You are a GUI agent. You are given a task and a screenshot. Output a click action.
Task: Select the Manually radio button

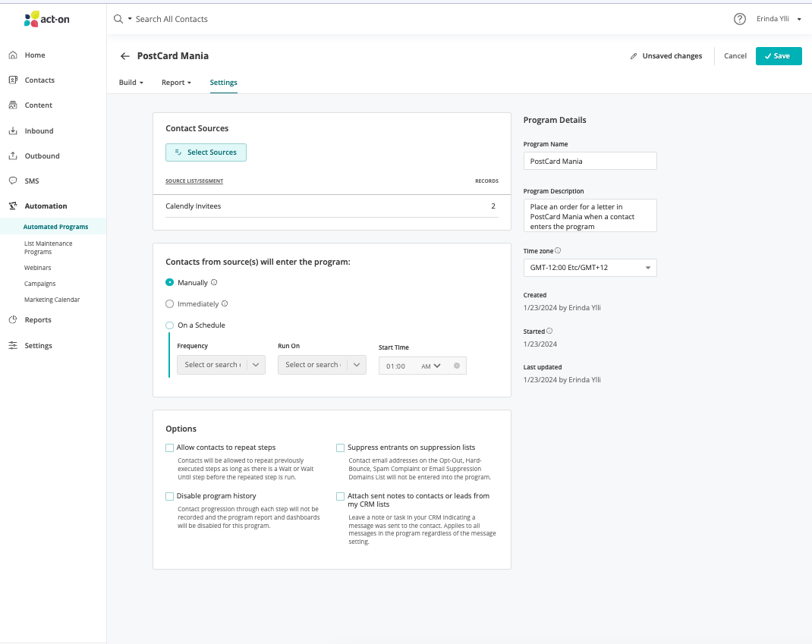(x=169, y=282)
